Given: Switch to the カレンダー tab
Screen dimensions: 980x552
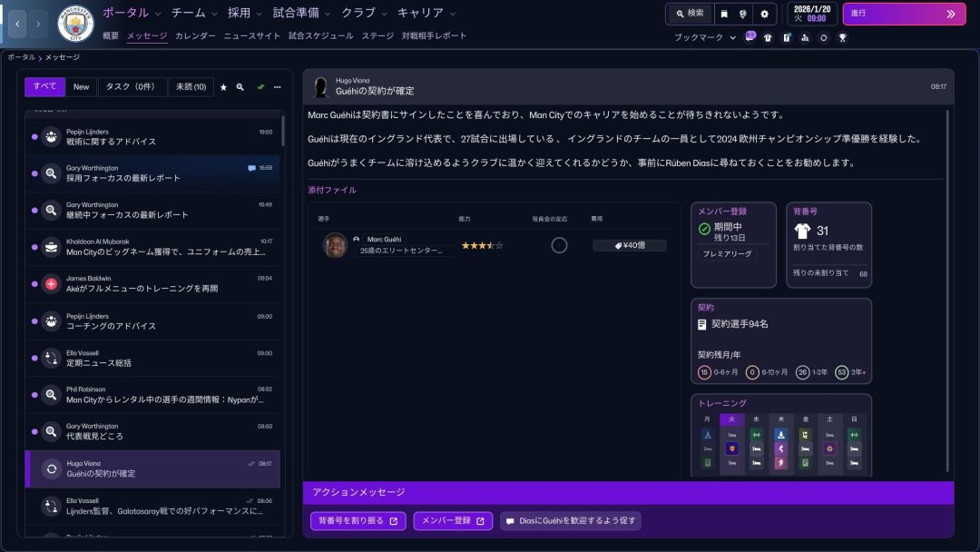Looking at the screenshot, I should point(195,36).
